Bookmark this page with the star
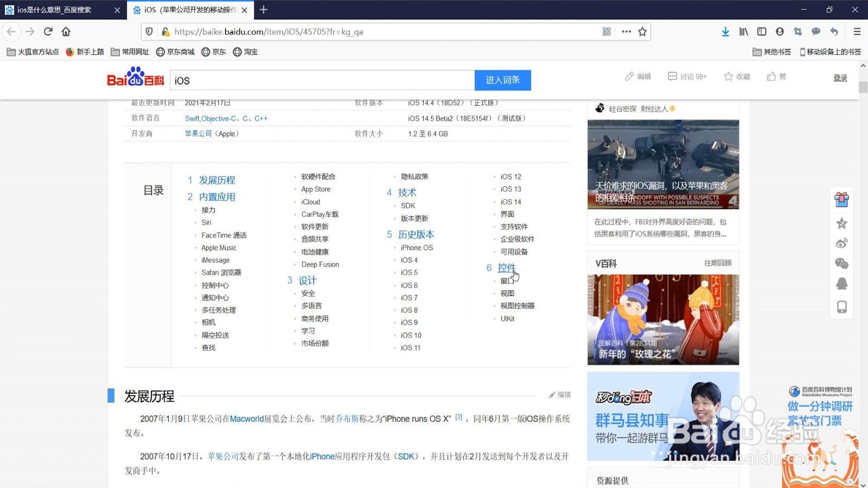 pos(642,31)
